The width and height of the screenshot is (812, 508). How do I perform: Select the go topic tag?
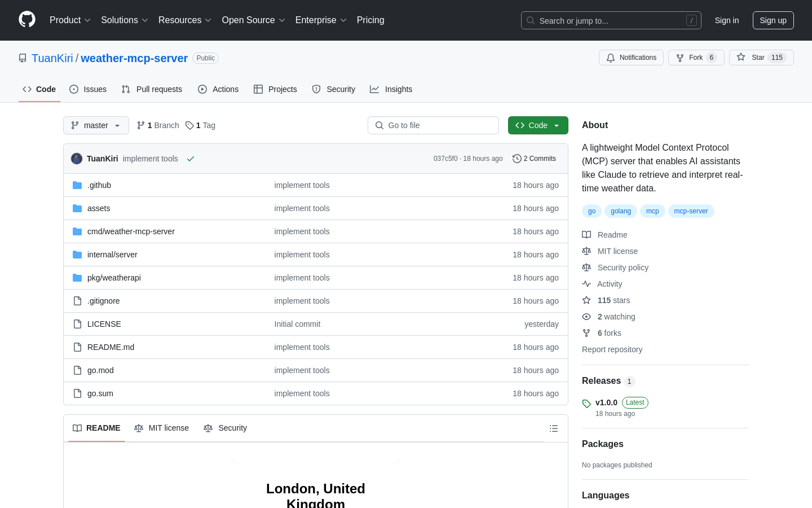tap(592, 211)
